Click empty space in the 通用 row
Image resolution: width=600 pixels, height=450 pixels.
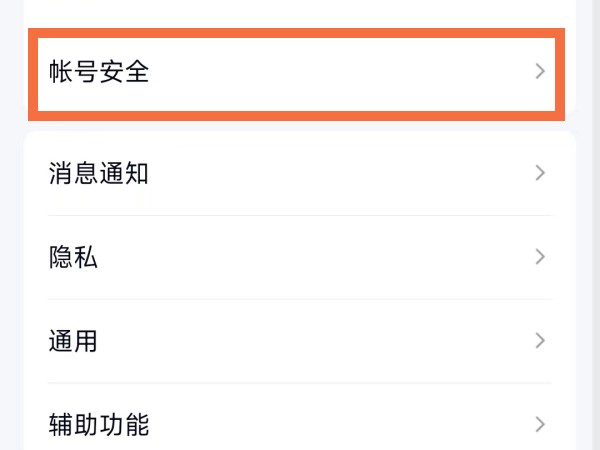300,341
